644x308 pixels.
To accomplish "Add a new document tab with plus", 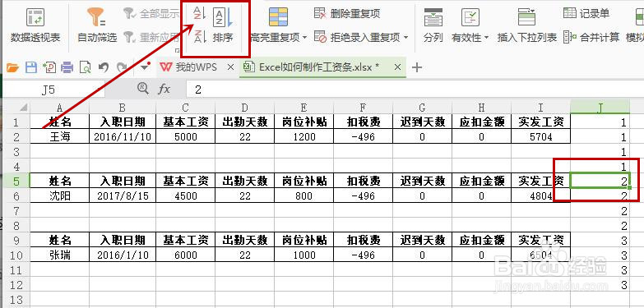I will pos(417,67).
